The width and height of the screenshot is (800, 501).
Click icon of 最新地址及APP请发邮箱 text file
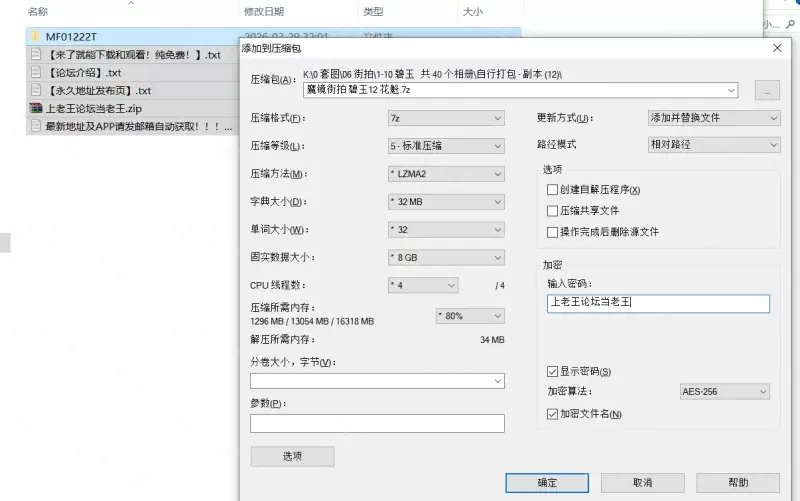coord(36,126)
